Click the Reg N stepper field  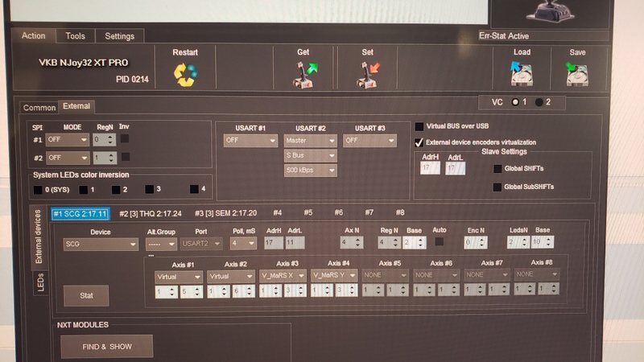(390, 243)
